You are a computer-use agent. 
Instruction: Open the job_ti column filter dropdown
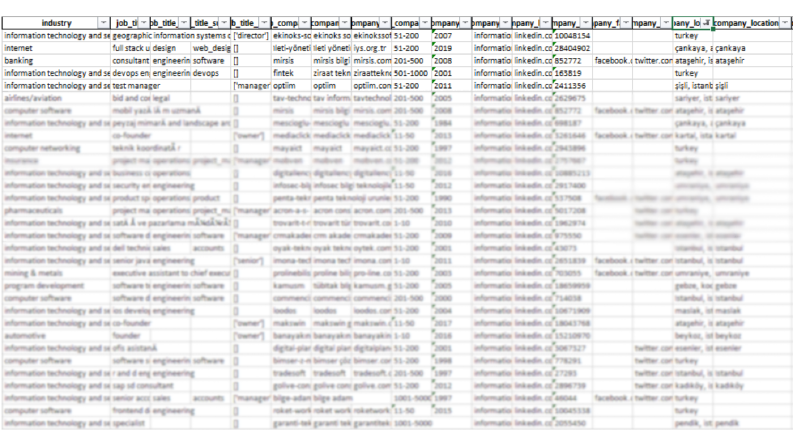point(144,23)
